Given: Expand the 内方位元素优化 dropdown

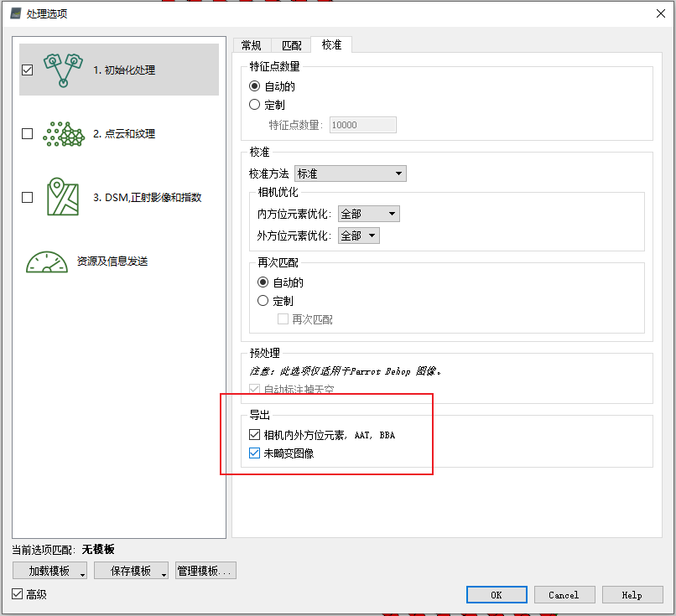Looking at the screenshot, I should coord(392,214).
